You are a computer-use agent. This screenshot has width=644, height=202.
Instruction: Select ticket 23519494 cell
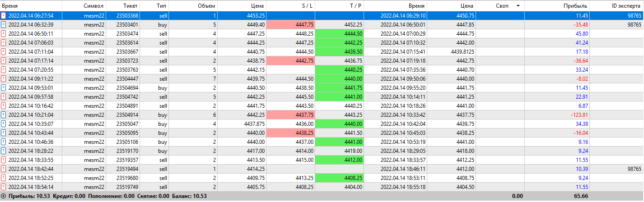[123, 169]
